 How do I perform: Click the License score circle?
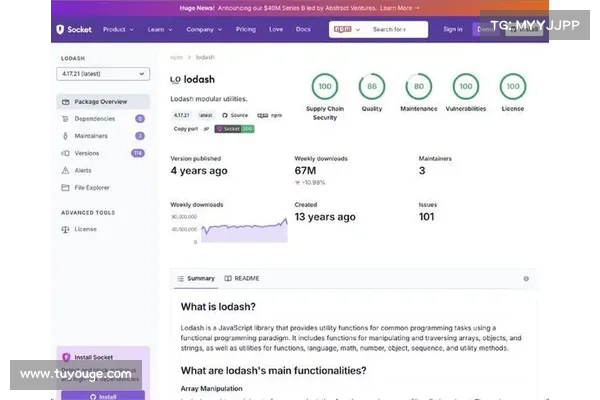(x=513, y=87)
